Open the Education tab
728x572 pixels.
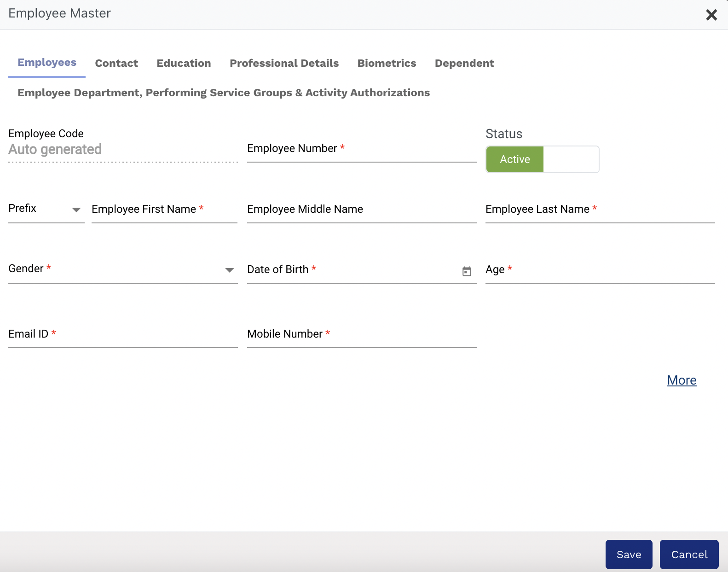(x=184, y=63)
